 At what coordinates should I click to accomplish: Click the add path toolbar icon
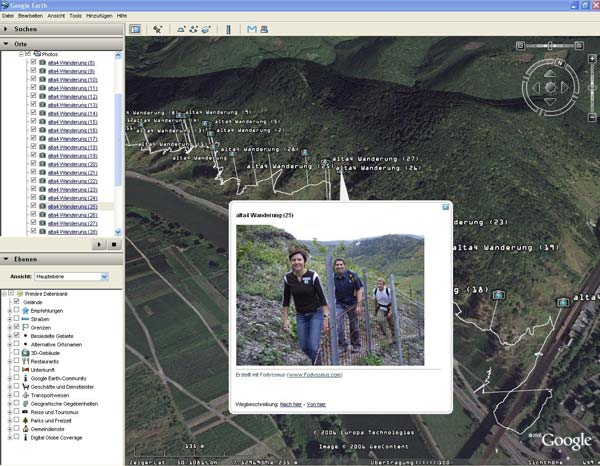point(194,29)
